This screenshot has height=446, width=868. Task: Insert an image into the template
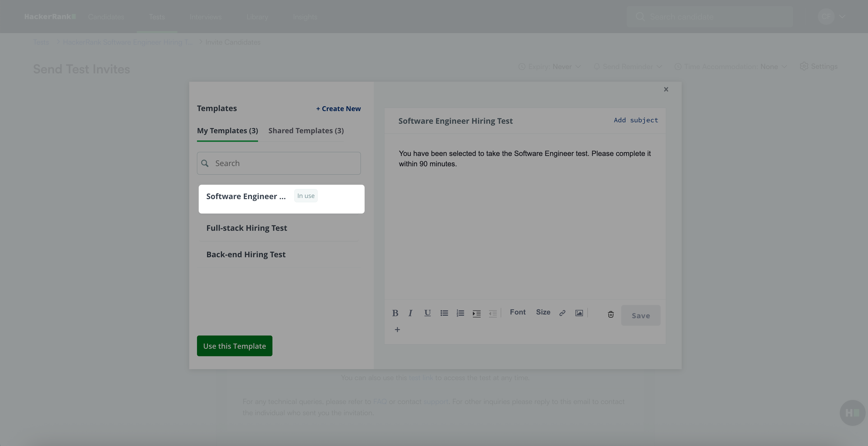(579, 313)
